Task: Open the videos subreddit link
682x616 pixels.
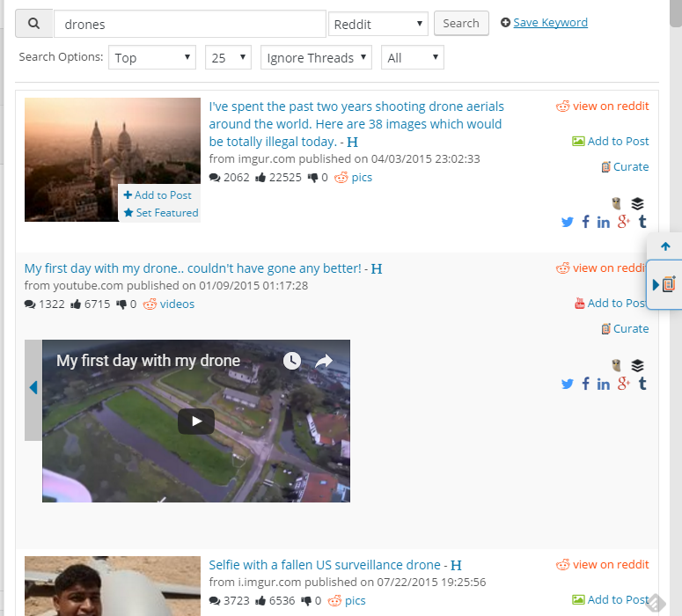Action: [177, 304]
